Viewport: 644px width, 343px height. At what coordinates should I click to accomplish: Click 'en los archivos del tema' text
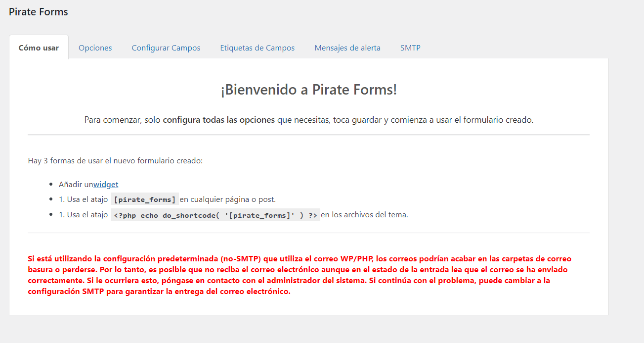pos(365,215)
